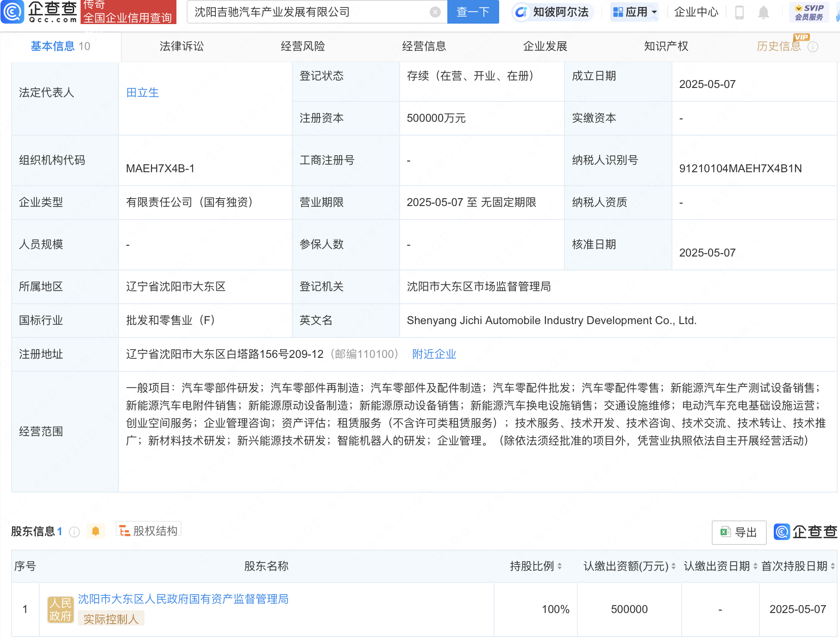840x638 pixels.
Task: Click the company name search input field
Action: 310,12
